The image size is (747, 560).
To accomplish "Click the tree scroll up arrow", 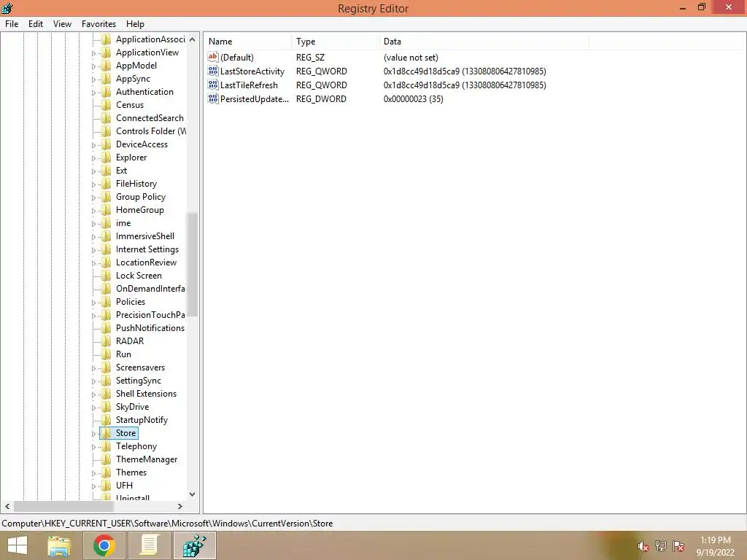I will point(192,39).
